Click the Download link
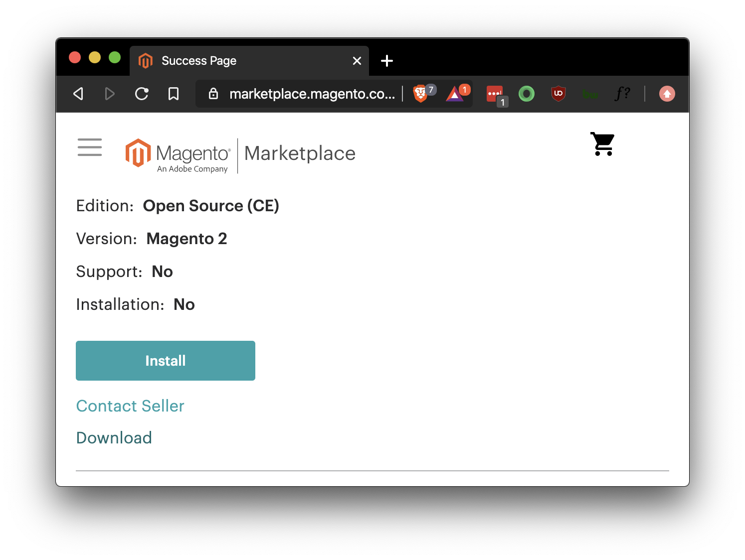This screenshot has height=560, width=745. coord(114,438)
